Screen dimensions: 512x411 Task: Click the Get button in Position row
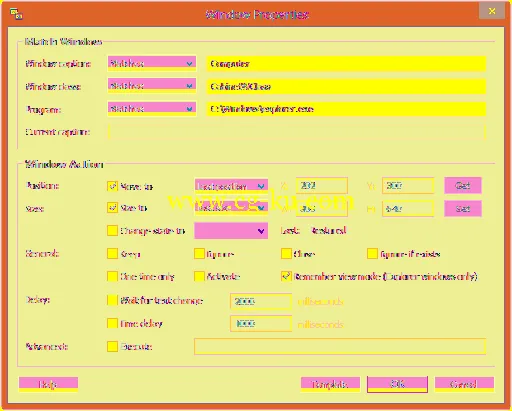tap(463, 185)
